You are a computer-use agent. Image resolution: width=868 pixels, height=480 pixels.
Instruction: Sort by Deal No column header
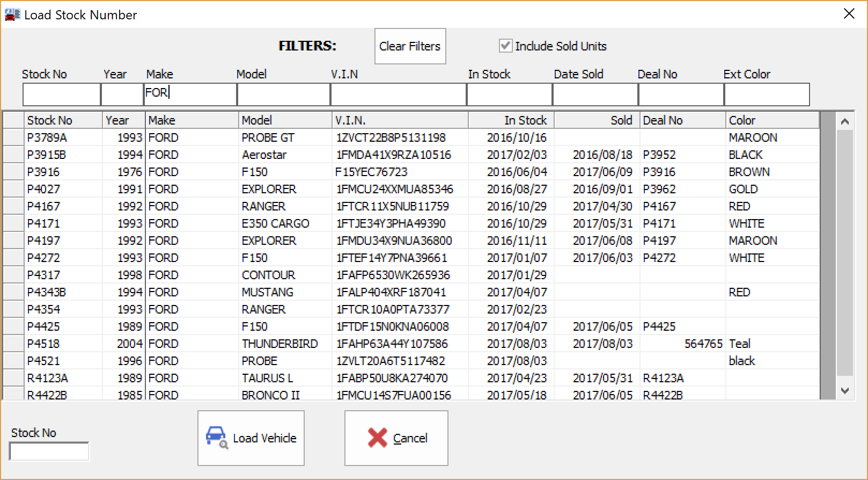pyautogui.click(x=683, y=120)
